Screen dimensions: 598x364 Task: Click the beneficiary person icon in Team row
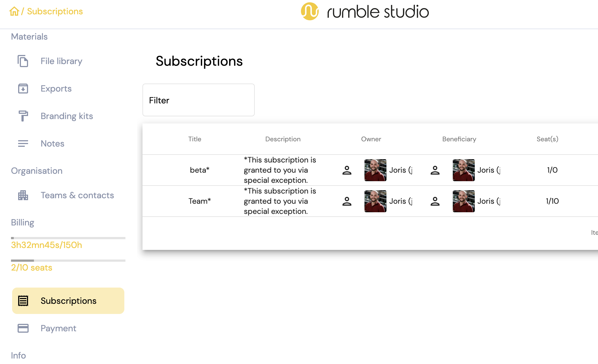point(435,201)
